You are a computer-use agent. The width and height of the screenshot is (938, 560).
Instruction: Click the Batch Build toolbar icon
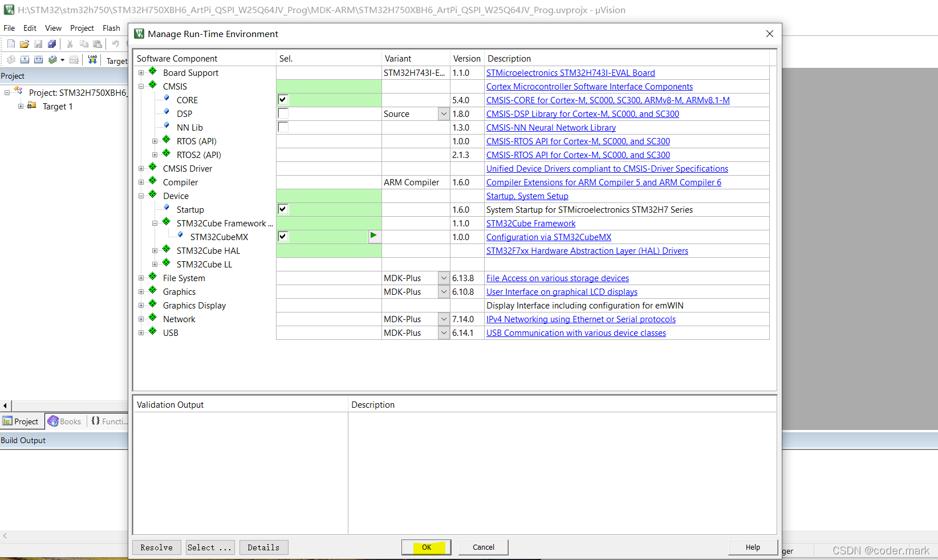pos(53,59)
